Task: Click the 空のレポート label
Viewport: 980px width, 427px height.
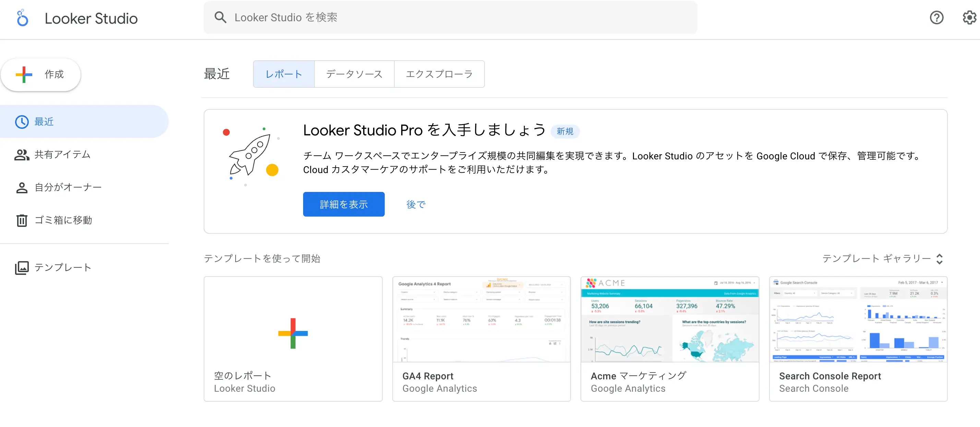Action: 242,376
